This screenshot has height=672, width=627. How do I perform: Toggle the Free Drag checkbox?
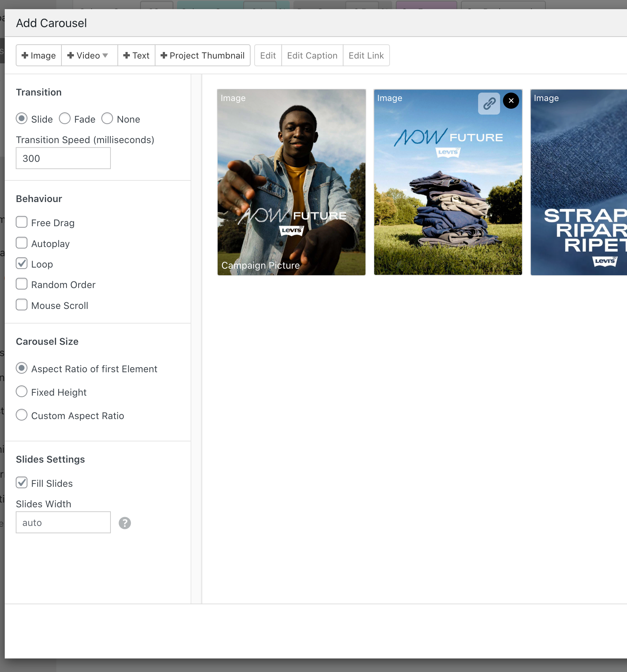coord(22,222)
